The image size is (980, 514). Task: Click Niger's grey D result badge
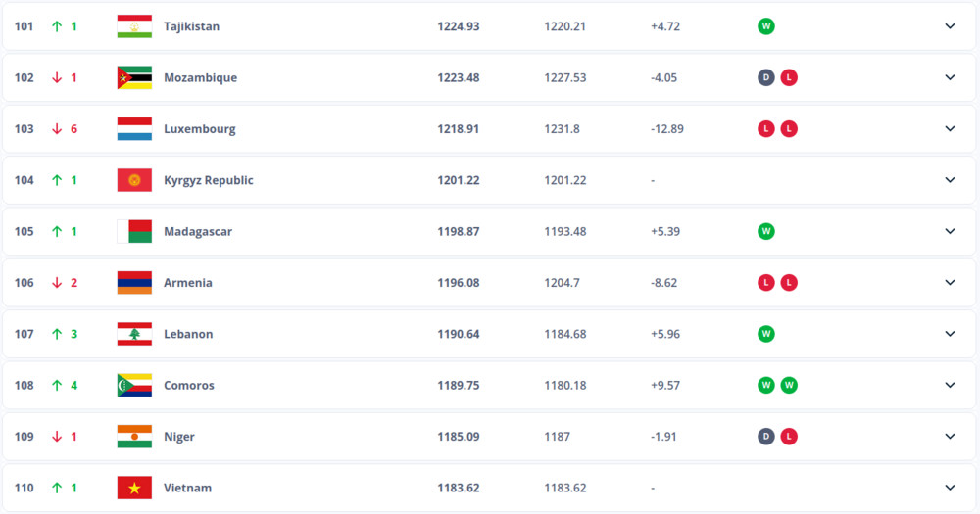coord(766,437)
